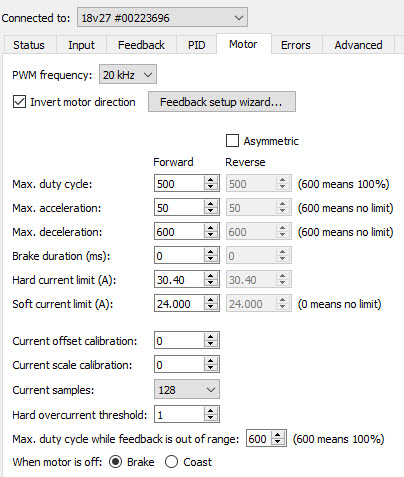This screenshot has width=404, height=477.
Task: Launch Feedback setup wizard
Action: coord(222,102)
